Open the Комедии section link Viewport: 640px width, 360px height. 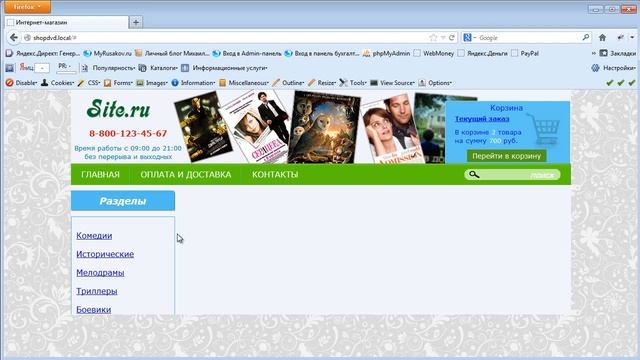click(94, 236)
